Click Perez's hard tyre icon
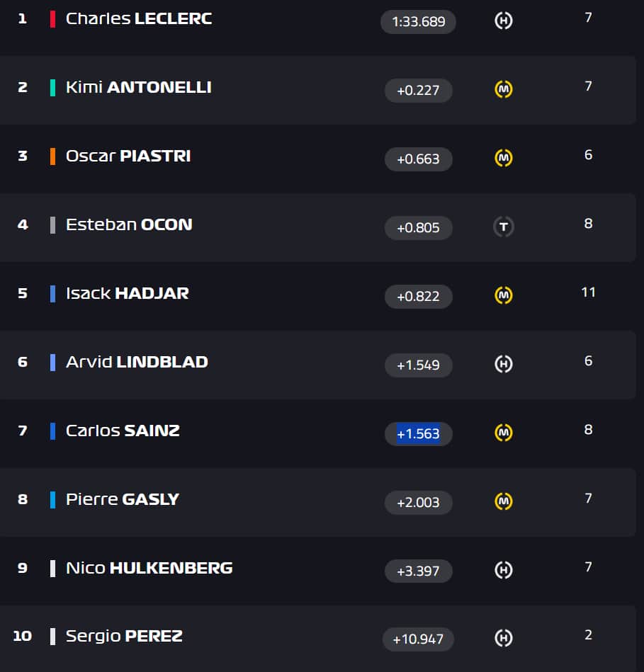The height and width of the screenshot is (672, 644). [503, 639]
